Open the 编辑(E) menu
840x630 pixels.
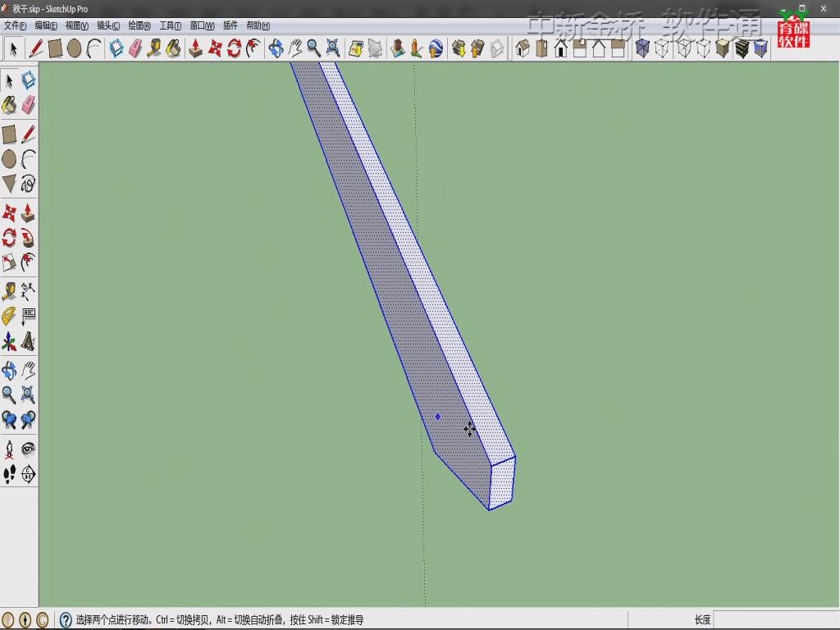coord(46,25)
